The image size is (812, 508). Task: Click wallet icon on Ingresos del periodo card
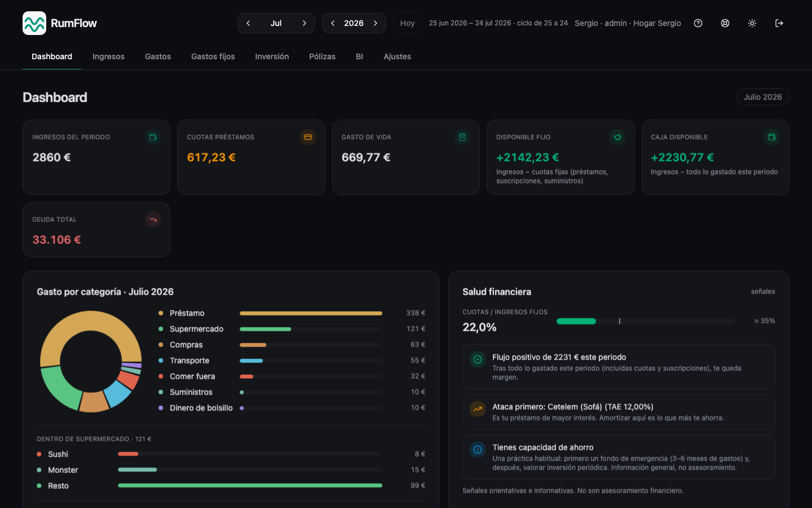pos(153,137)
